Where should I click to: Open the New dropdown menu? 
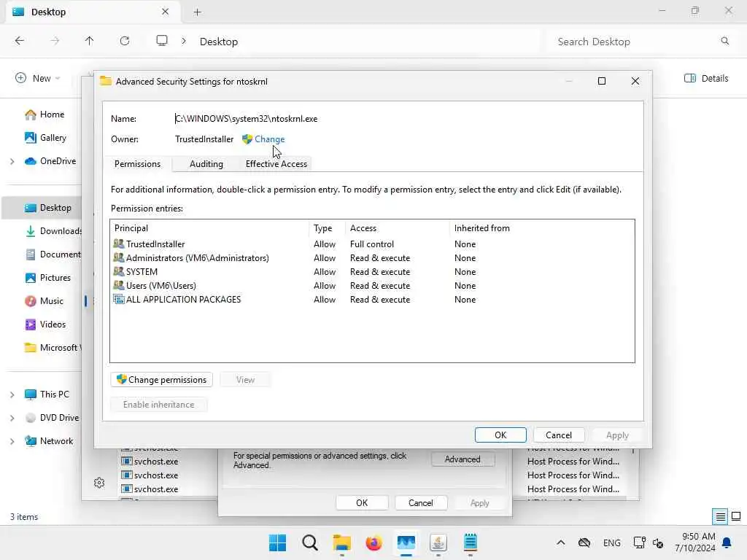click(38, 78)
